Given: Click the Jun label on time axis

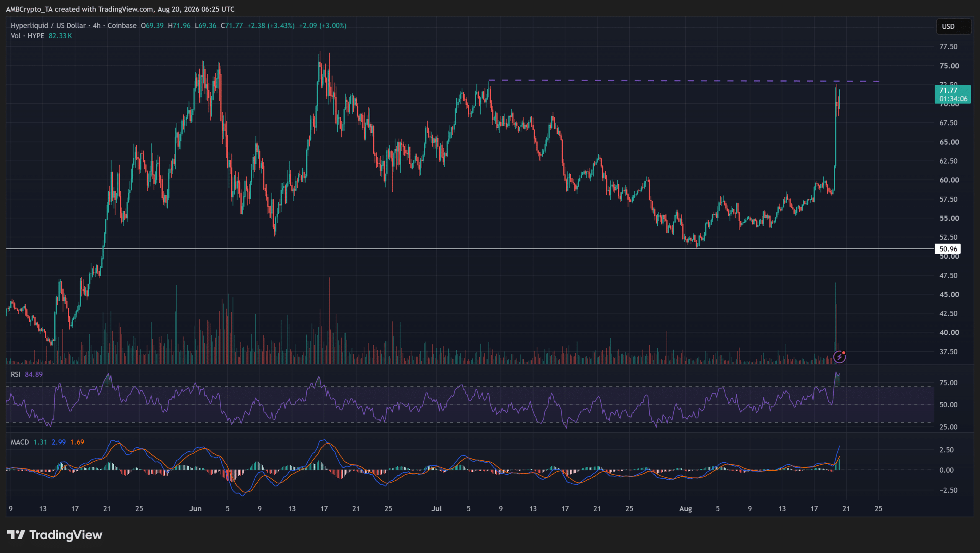Looking at the screenshot, I should pos(195,509).
